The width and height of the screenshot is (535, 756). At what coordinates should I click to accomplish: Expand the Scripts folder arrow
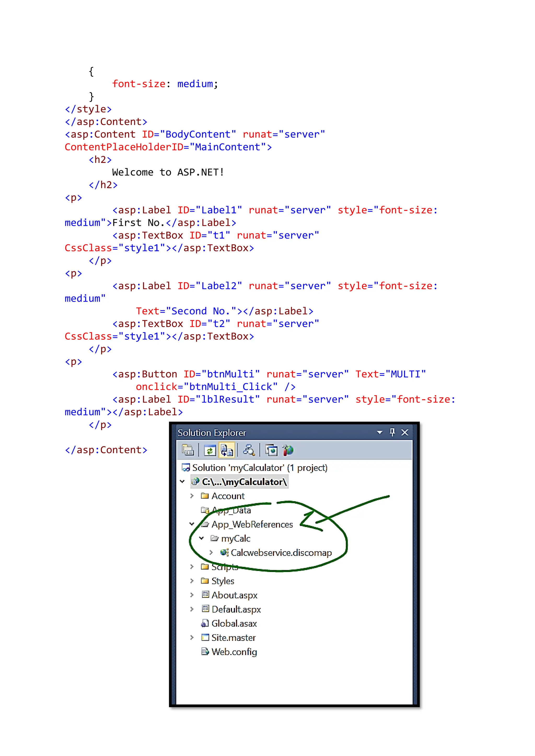(192, 567)
